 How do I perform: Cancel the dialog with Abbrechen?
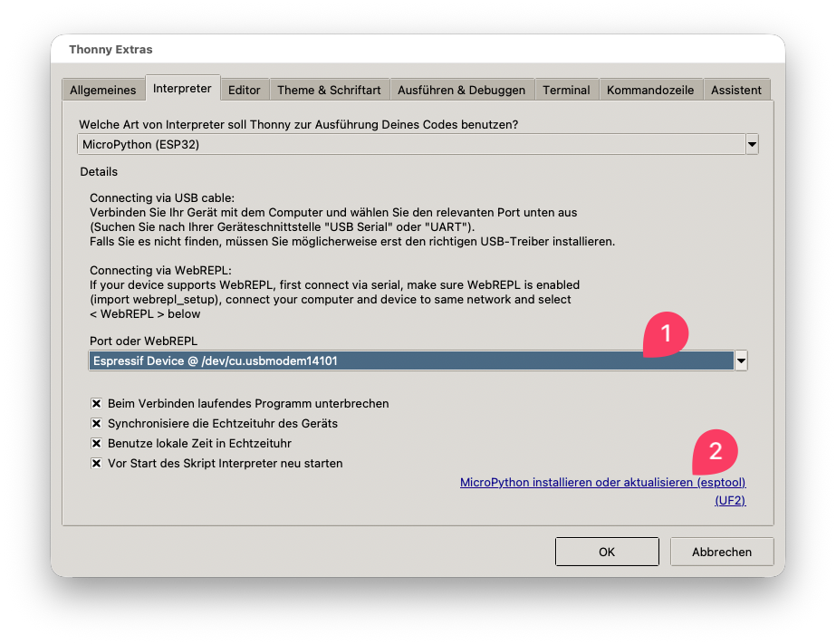point(722,552)
